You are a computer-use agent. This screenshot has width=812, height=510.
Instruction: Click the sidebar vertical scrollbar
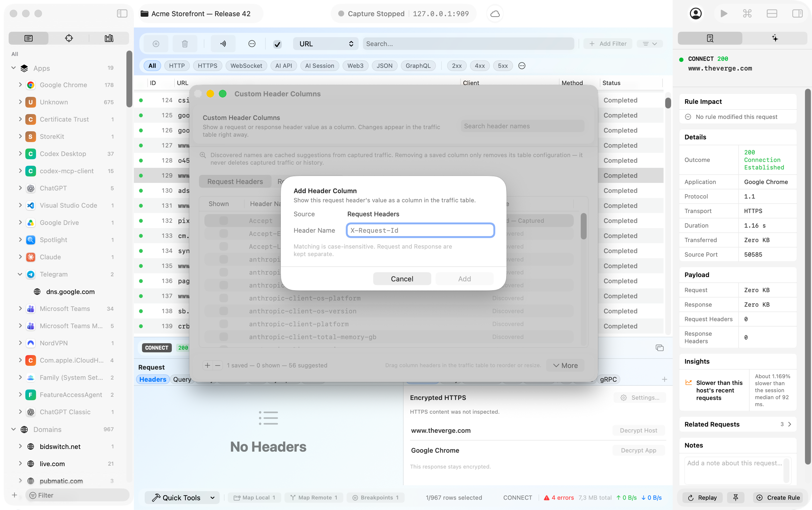click(129, 79)
